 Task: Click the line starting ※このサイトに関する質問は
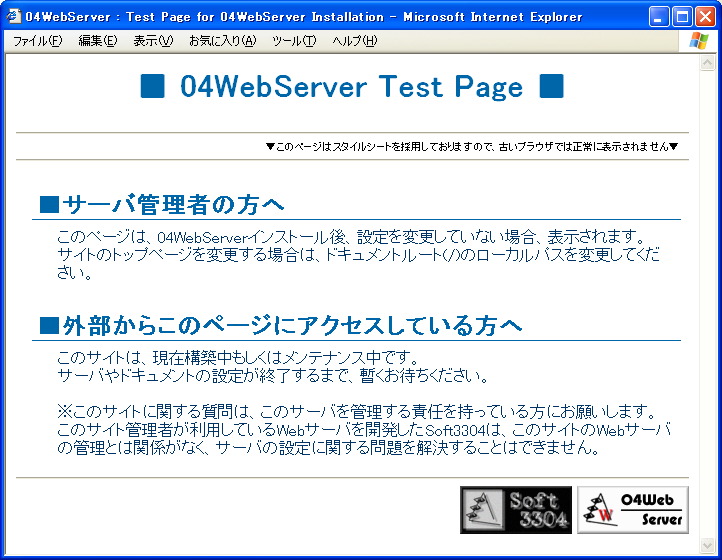point(357,411)
